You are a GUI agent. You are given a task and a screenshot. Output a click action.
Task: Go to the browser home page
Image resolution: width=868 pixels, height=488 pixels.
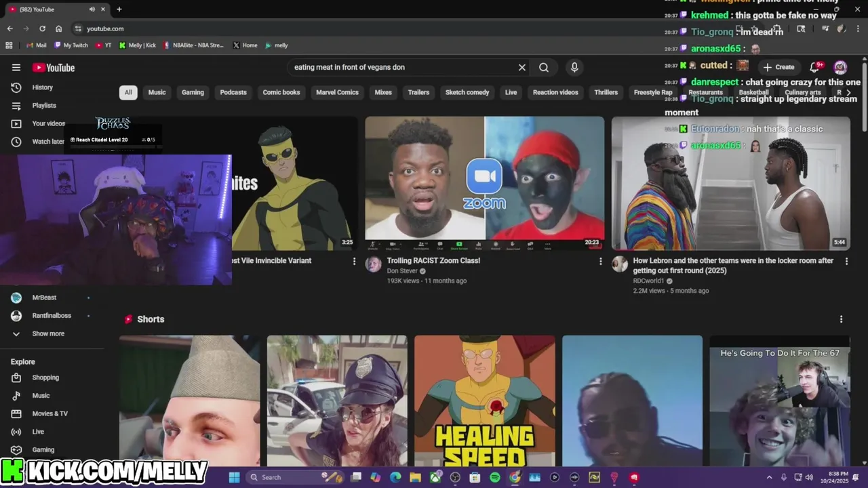59,28
